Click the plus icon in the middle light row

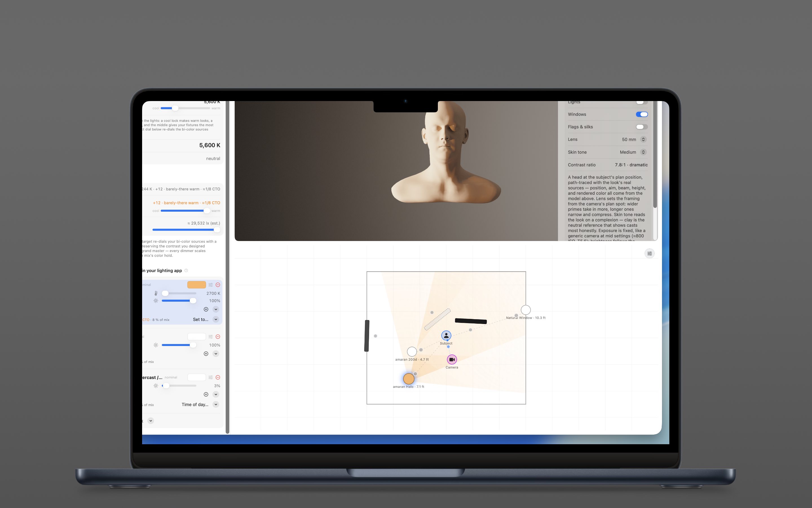coord(206,353)
